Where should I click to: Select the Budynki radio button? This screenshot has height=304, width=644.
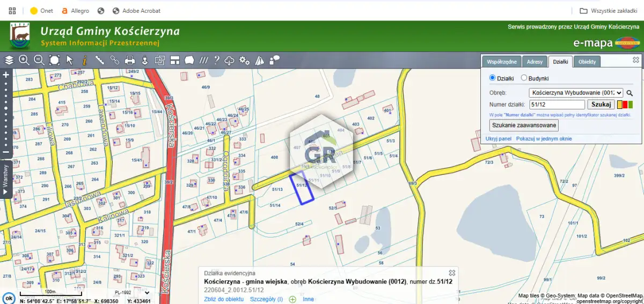(x=524, y=78)
